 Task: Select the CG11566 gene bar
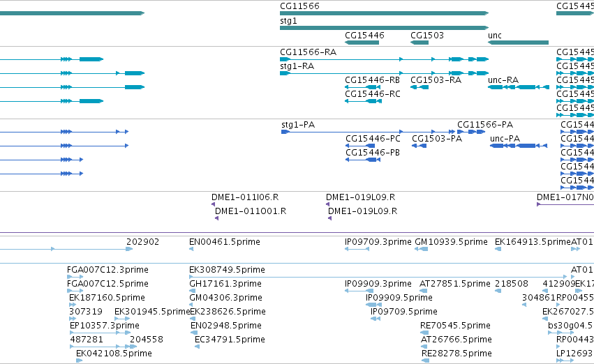[x=384, y=13]
